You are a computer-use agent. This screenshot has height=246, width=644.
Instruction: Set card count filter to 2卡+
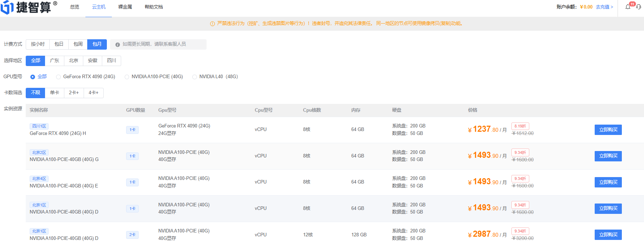click(74, 93)
